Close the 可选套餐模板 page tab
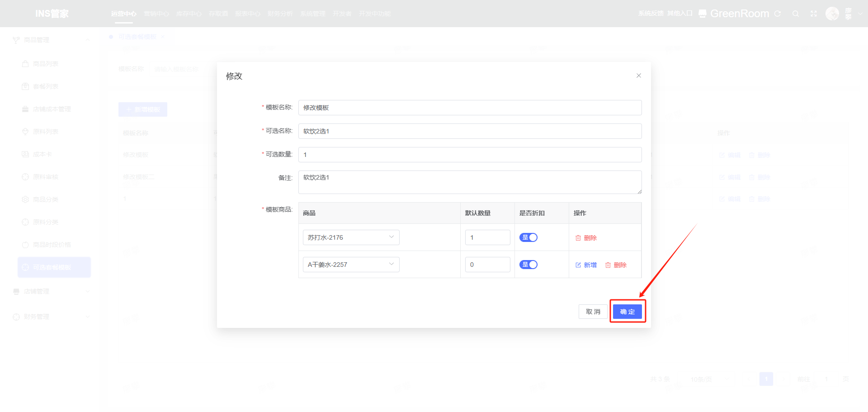868x412 pixels. tap(163, 37)
